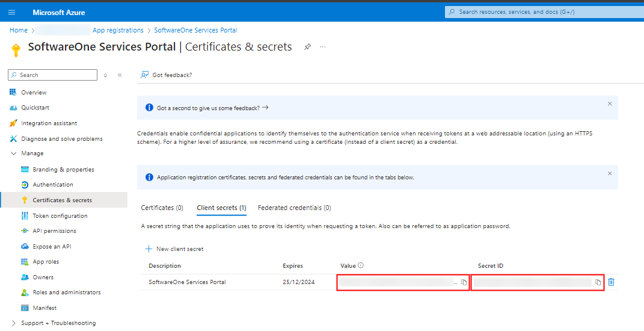Screen dimensions: 644x331
Task: Click the sidebar Search field
Action: (54, 75)
